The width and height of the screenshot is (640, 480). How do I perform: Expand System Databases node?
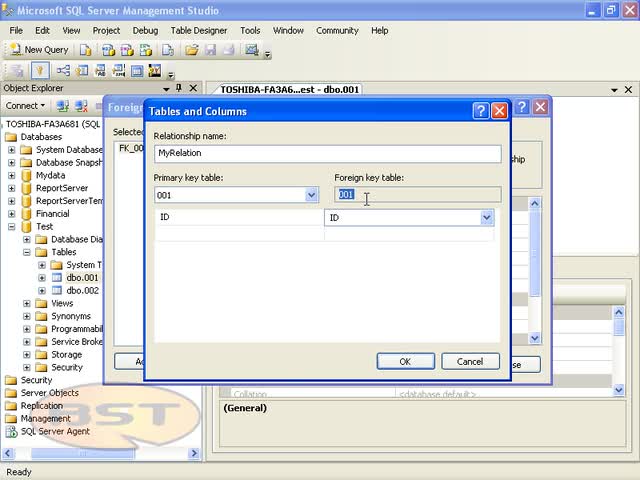[x=11, y=150]
